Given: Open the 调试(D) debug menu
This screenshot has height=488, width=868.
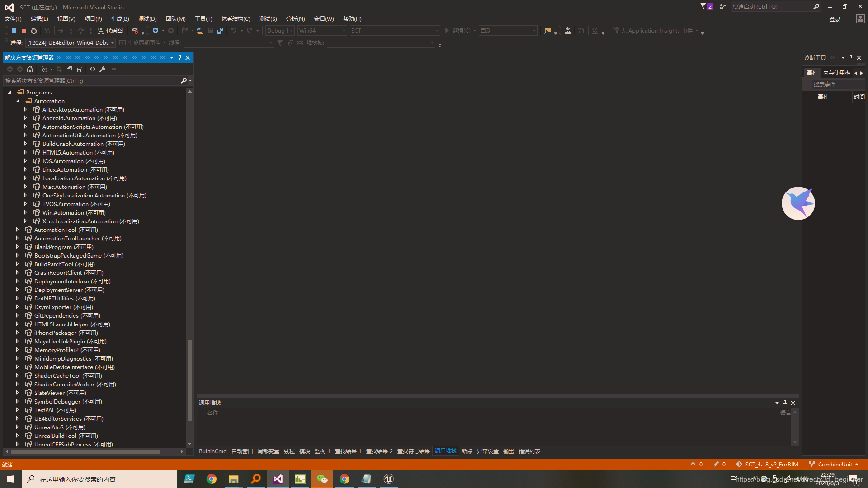Looking at the screenshot, I should pos(147,19).
